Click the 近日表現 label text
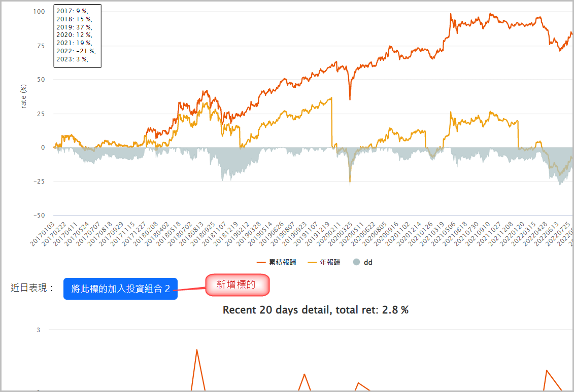 [x=32, y=288]
